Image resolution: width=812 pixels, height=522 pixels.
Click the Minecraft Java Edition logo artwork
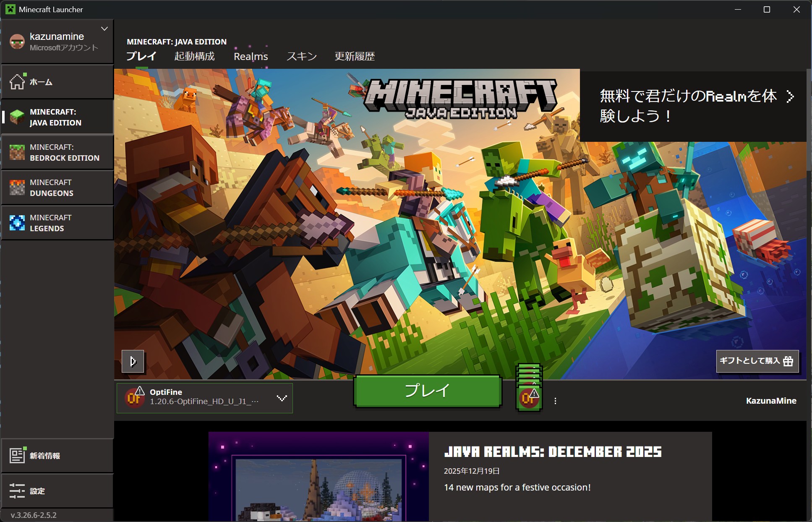(x=460, y=99)
